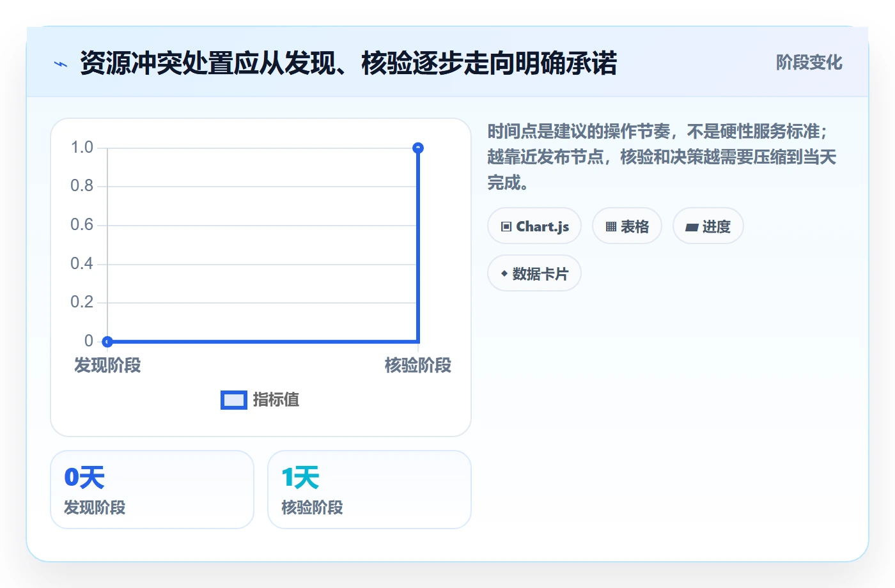Click the blue 指标值 legend color box
Image resolution: width=895 pixels, height=588 pixels.
(x=234, y=400)
